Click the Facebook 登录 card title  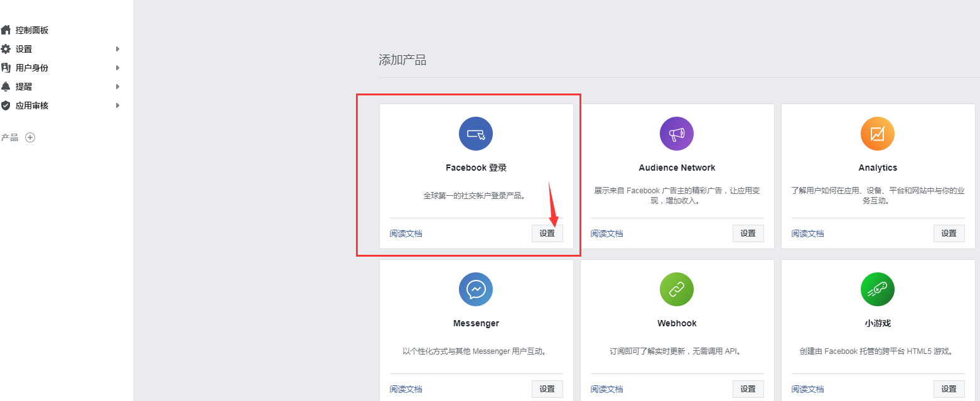[476, 168]
